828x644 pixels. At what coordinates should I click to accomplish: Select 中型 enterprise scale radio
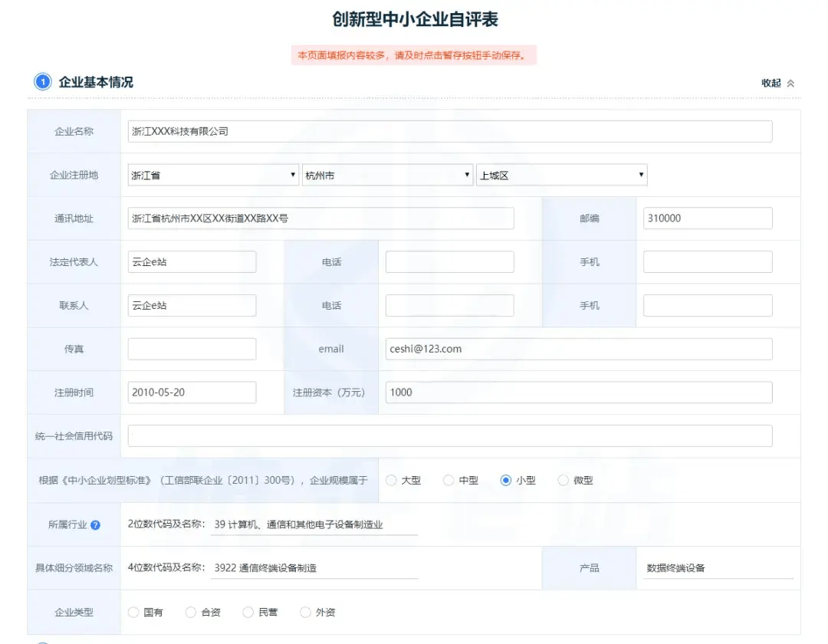(449, 481)
